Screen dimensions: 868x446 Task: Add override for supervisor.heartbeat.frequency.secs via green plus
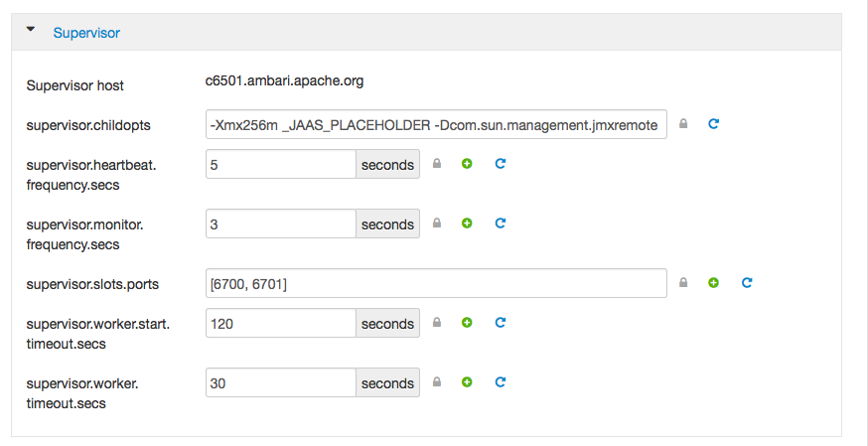click(x=467, y=163)
